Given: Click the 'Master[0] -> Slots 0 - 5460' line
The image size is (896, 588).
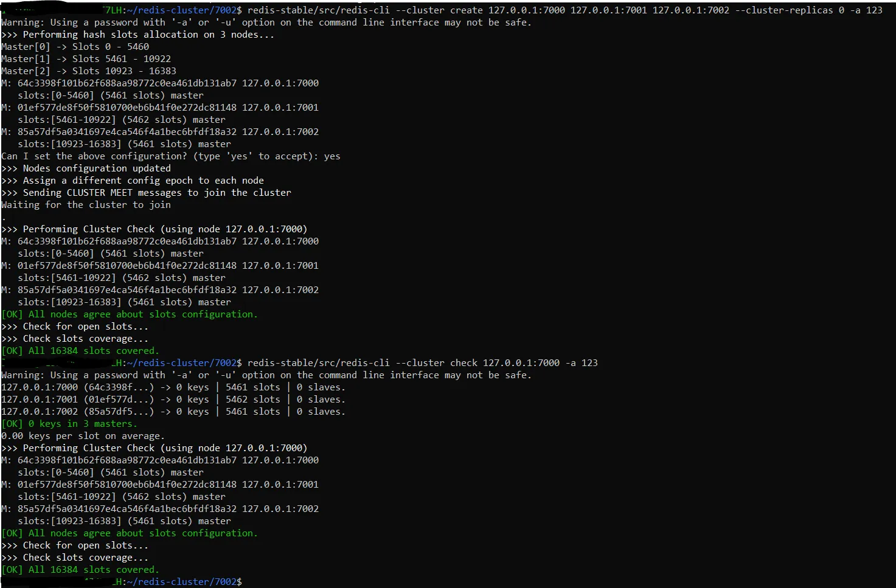Looking at the screenshot, I should click(75, 47).
